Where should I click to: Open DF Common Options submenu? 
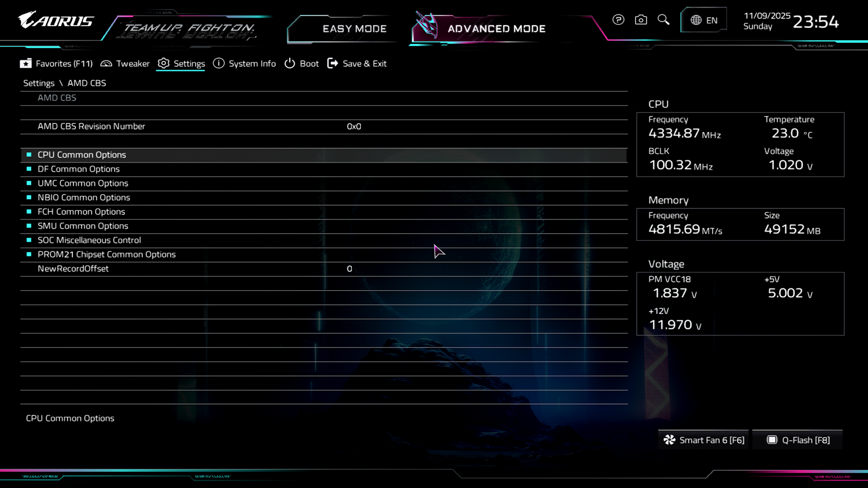pos(79,169)
